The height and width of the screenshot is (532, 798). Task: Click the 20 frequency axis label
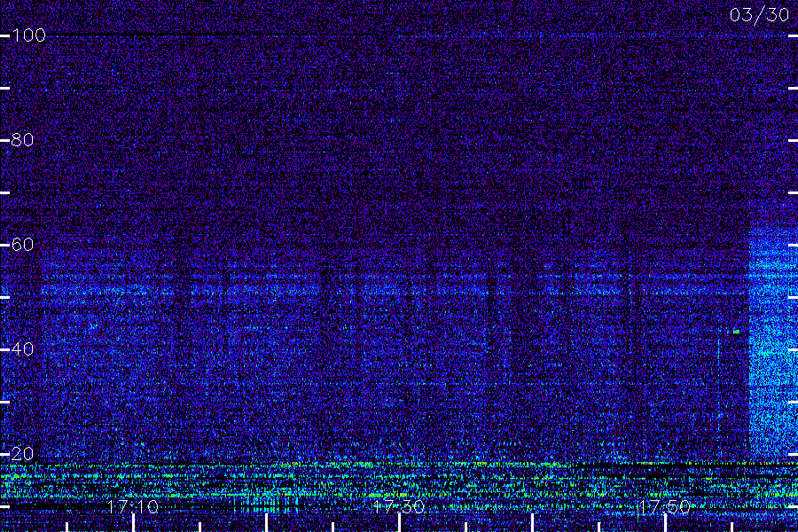[x=22, y=454]
